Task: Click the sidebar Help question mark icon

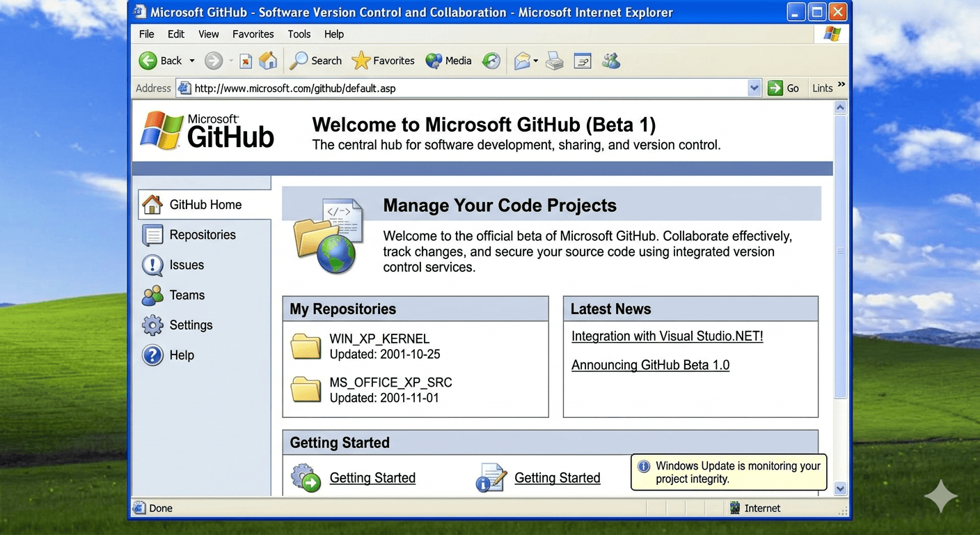Action: 152,355
